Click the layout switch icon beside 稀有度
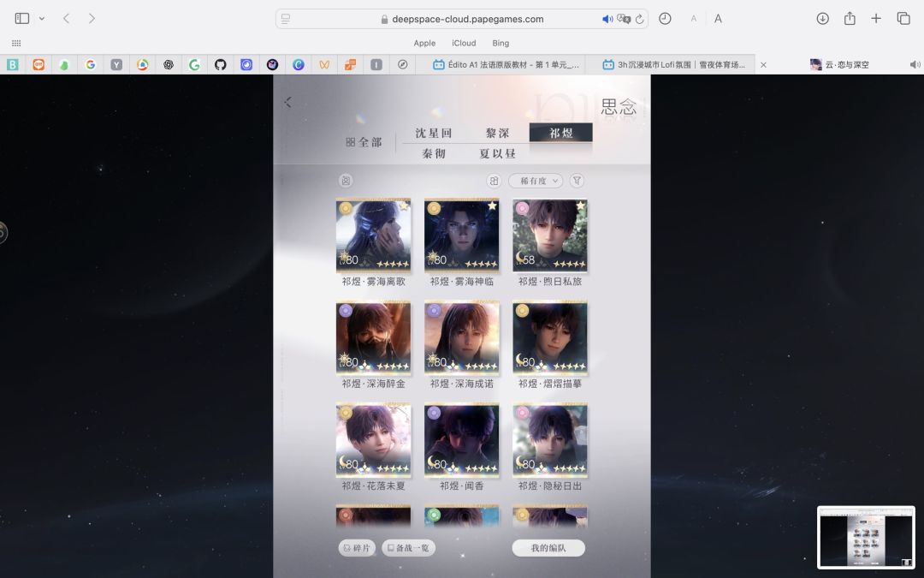The height and width of the screenshot is (578, 924). (x=494, y=181)
